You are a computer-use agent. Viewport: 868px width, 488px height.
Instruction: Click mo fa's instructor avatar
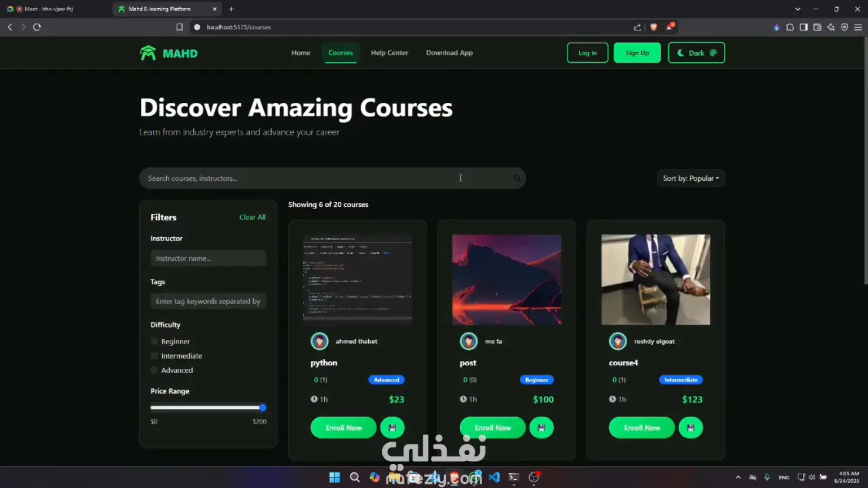[x=469, y=341]
